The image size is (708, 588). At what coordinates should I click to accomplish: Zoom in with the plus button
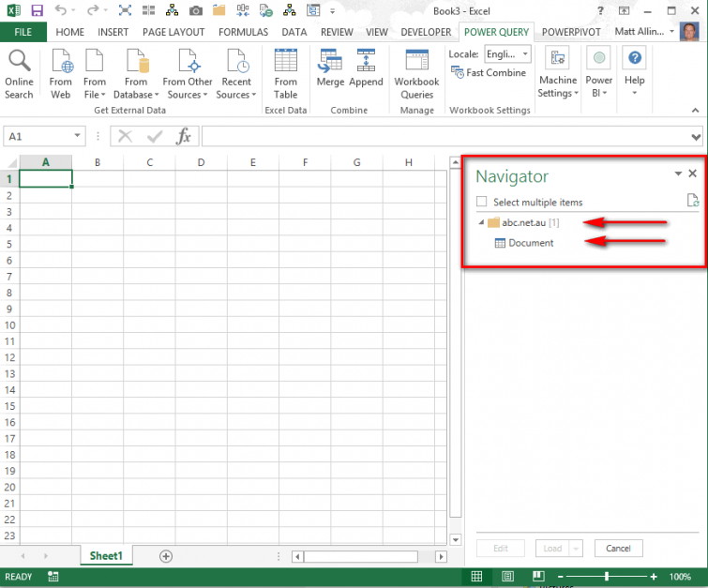654,577
